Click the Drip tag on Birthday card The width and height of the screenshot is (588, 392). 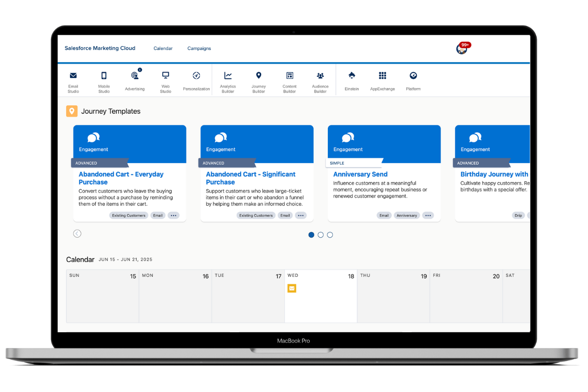pos(518,215)
